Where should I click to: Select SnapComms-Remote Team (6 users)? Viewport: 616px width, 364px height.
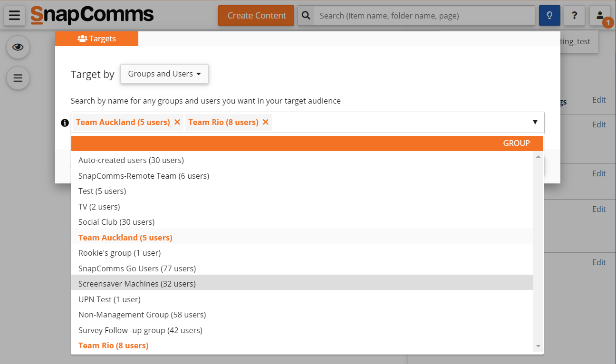(302, 176)
